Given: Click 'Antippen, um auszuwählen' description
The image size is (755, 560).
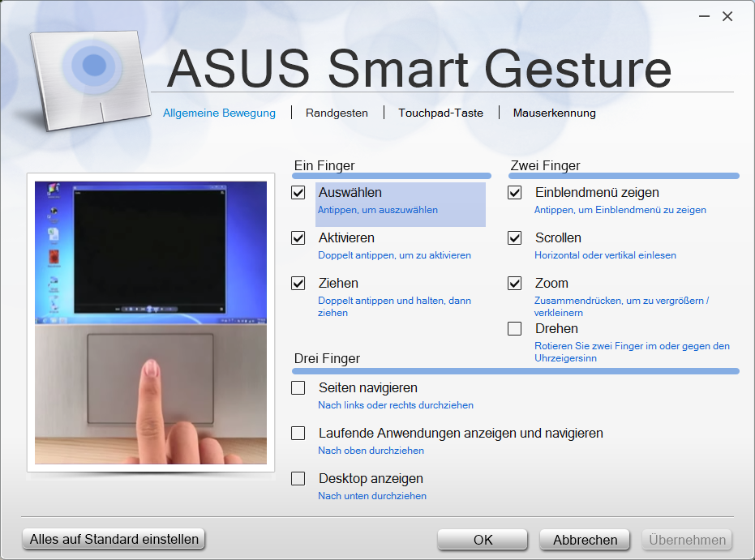Looking at the screenshot, I should click(x=378, y=210).
